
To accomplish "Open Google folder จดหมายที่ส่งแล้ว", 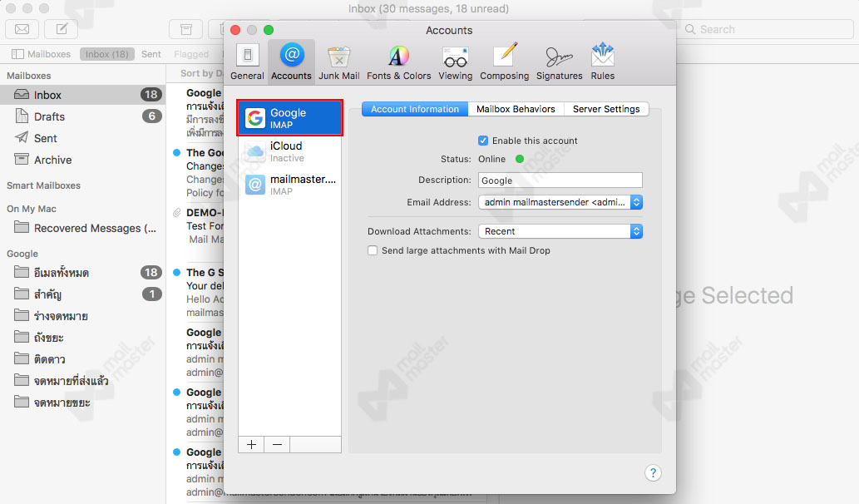I will (82, 381).
